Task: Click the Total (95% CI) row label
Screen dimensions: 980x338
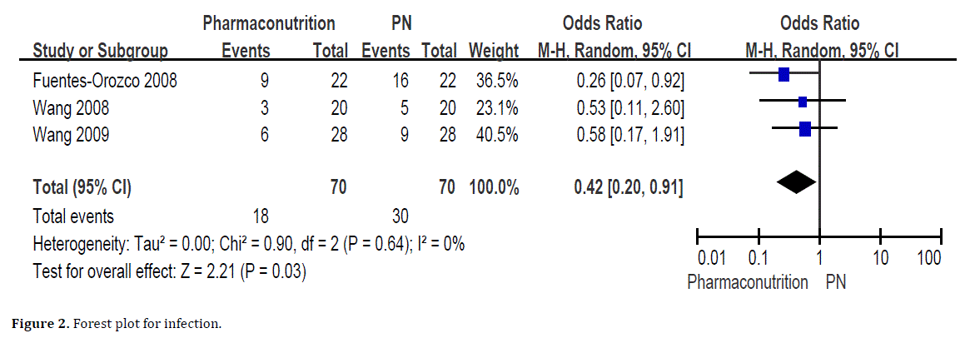Action: (x=82, y=188)
